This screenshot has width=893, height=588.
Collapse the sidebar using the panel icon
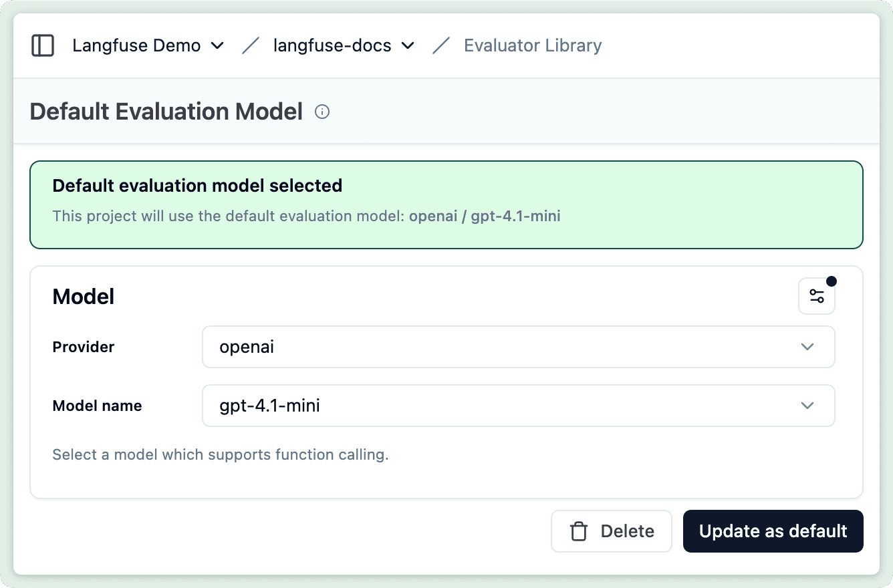click(42, 45)
